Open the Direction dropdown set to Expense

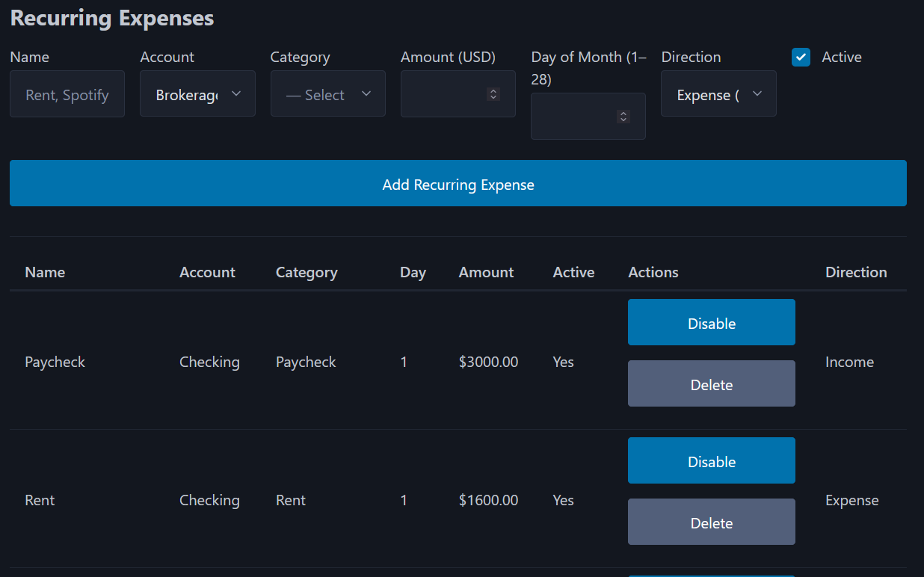point(718,93)
